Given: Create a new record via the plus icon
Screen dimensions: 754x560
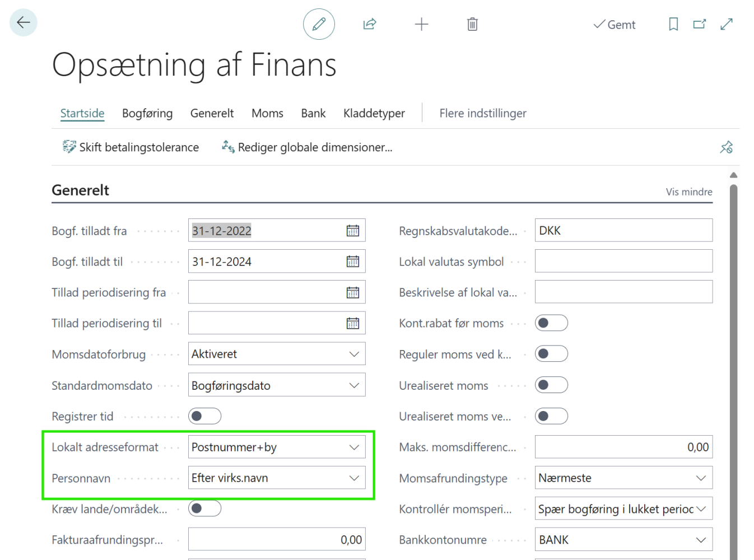Looking at the screenshot, I should click(421, 24).
